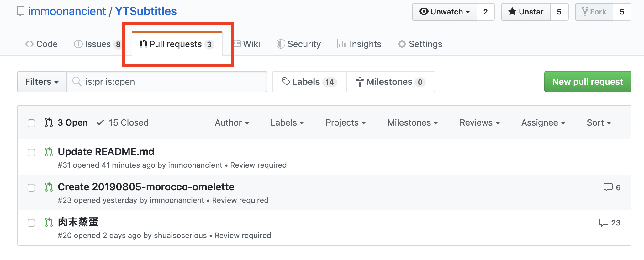View the watchers count of 2
This screenshot has width=644, height=260.
click(x=486, y=12)
